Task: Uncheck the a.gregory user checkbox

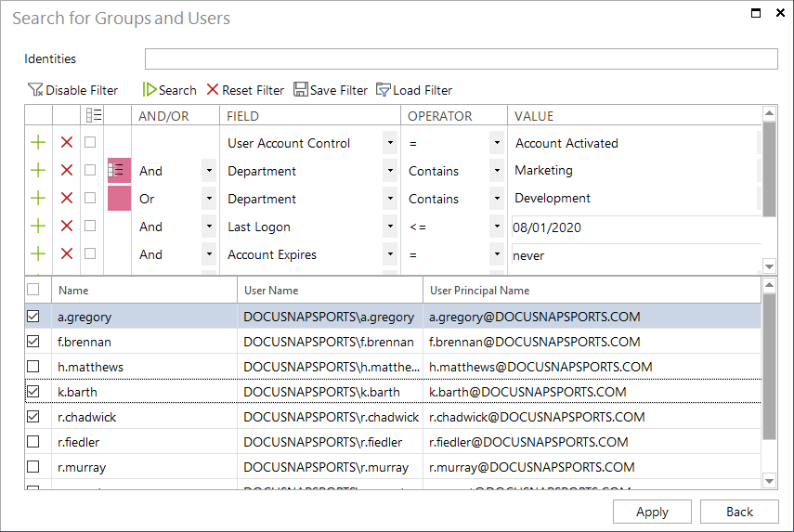Action: (33, 317)
